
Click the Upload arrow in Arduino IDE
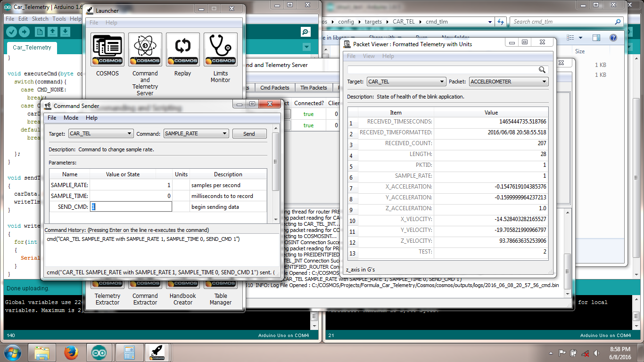(24, 32)
